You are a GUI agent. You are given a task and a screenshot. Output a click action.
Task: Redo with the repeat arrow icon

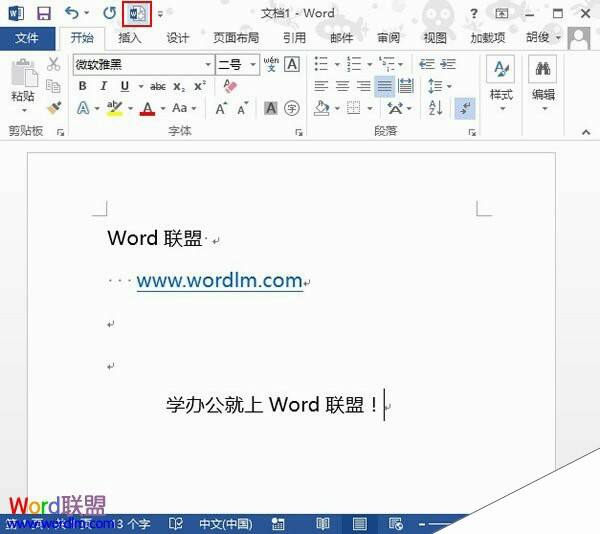pyautogui.click(x=109, y=13)
